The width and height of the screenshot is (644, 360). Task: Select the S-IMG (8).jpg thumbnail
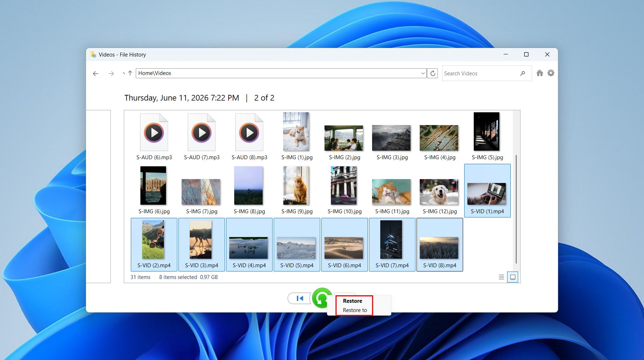(248, 186)
